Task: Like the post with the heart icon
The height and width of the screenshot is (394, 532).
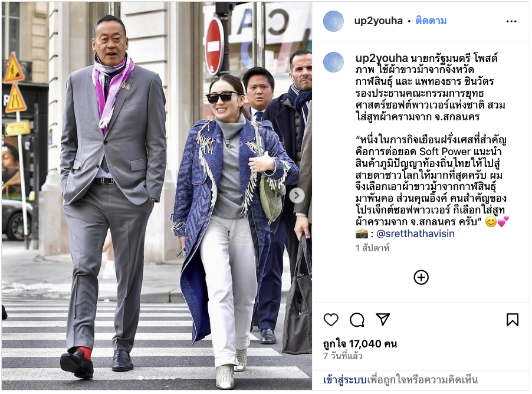Action: pos(331,320)
